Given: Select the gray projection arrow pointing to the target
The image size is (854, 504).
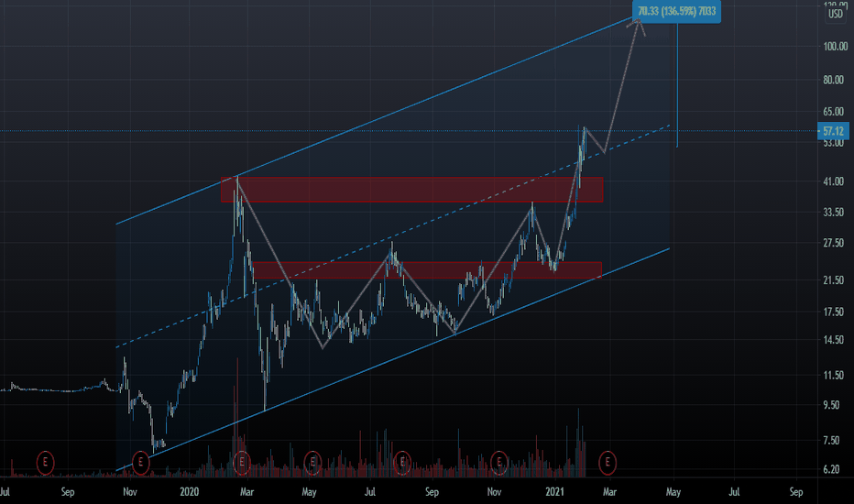Looking at the screenshot, I should click(x=621, y=86).
